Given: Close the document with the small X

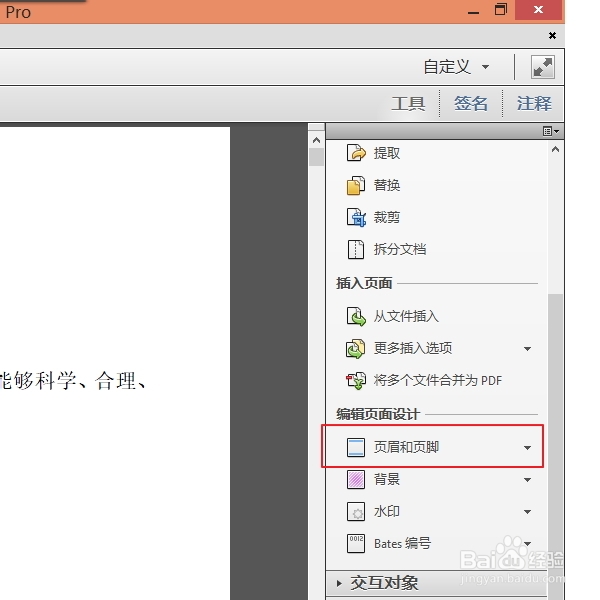Looking at the screenshot, I should pos(552,36).
